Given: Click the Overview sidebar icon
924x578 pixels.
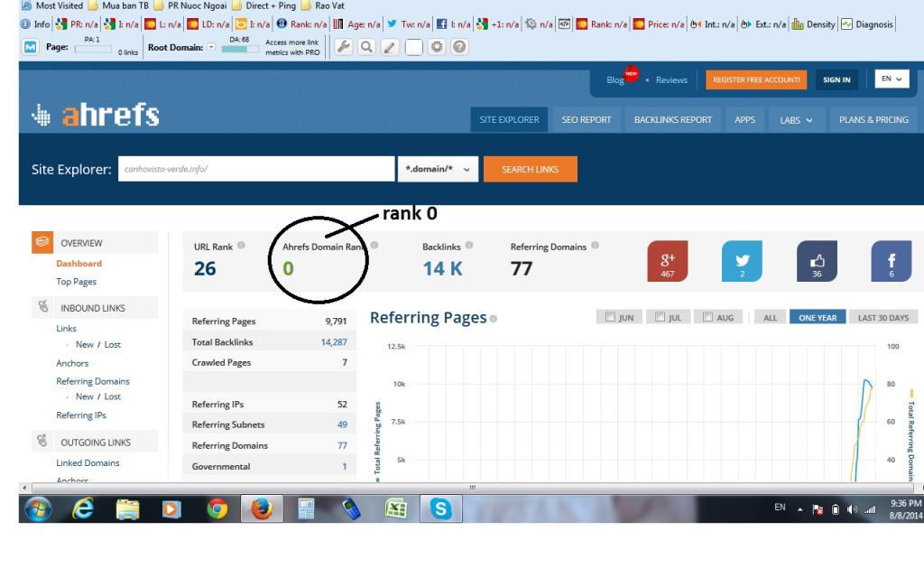Looking at the screenshot, I should click(x=42, y=242).
